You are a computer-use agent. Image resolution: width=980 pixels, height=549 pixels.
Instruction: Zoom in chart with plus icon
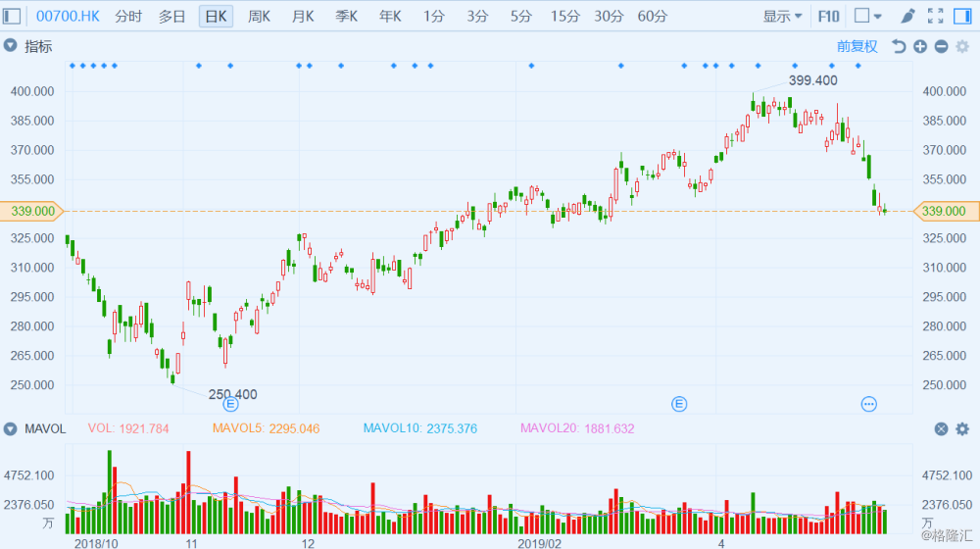pos(920,46)
